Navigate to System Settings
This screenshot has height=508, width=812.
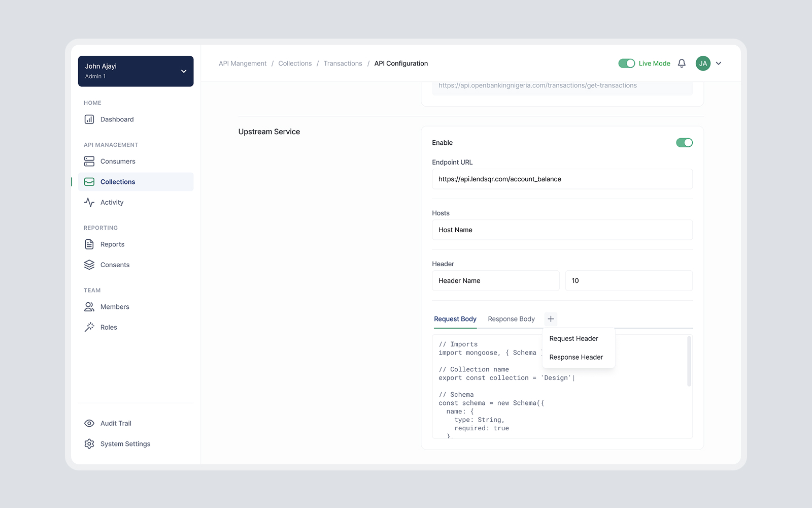click(125, 443)
